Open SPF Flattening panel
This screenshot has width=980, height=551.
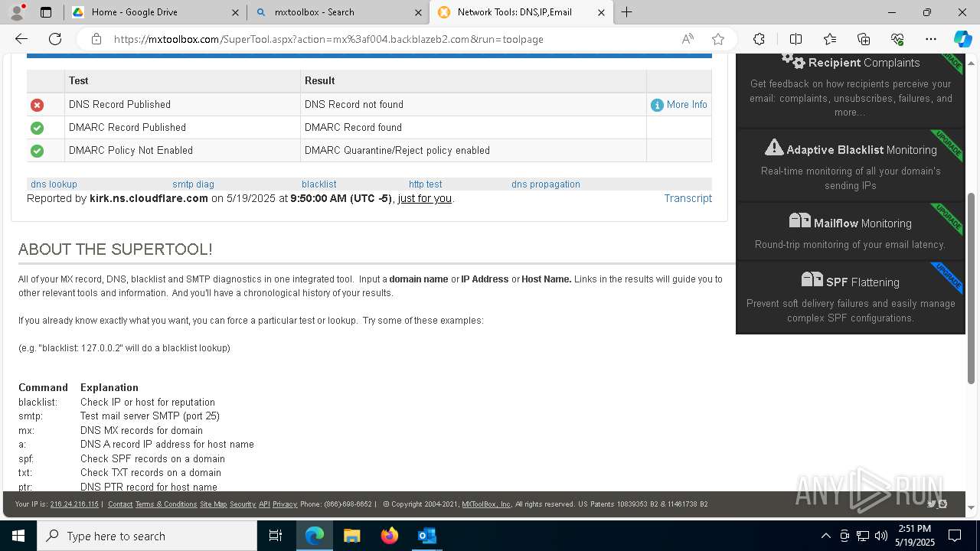[x=851, y=298]
